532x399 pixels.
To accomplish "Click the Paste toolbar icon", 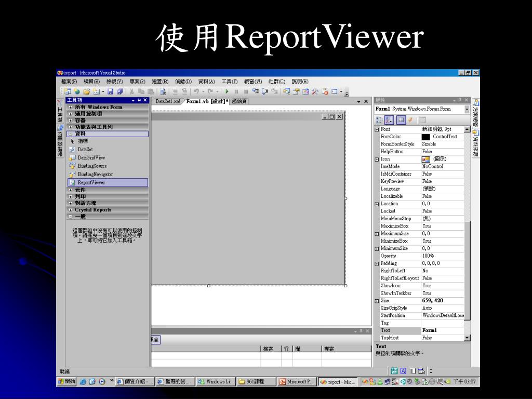I will pyautogui.click(x=151, y=91).
